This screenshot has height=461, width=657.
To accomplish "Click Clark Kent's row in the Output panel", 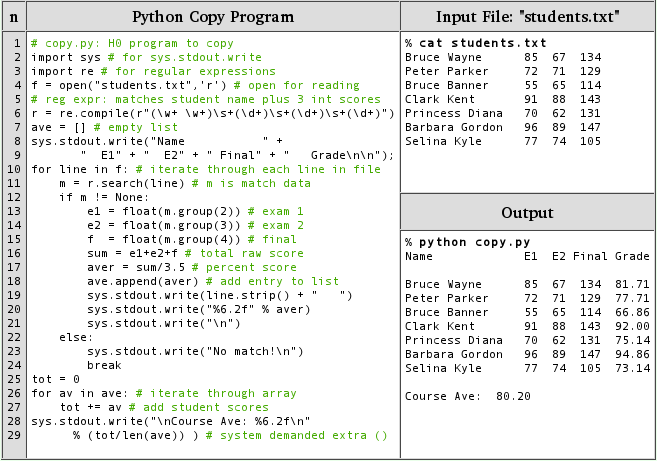I will [x=527, y=326].
